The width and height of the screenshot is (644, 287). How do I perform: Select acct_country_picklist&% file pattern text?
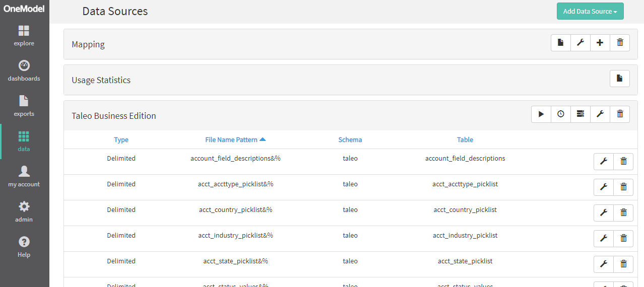(235, 210)
